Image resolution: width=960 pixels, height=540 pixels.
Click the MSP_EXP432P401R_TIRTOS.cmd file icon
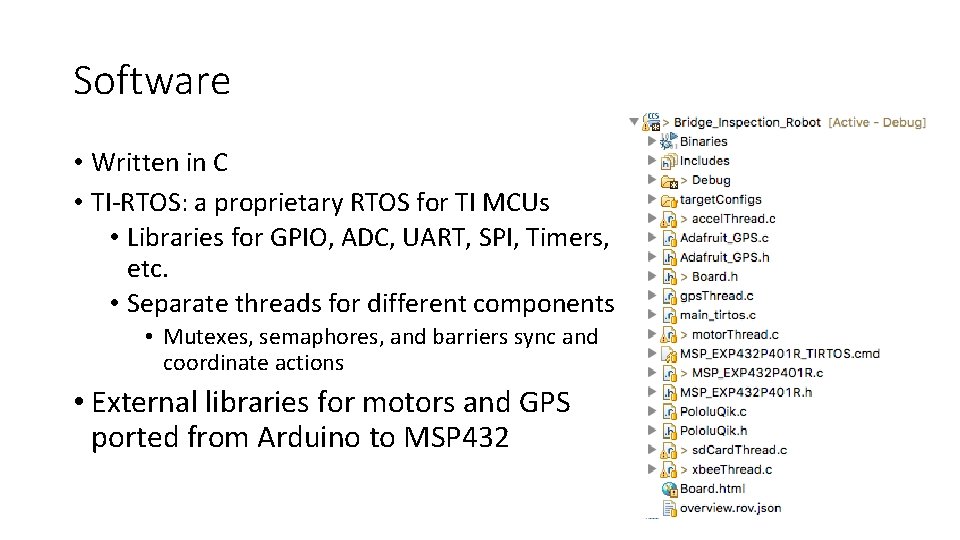pyautogui.click(x=669, y=354)
